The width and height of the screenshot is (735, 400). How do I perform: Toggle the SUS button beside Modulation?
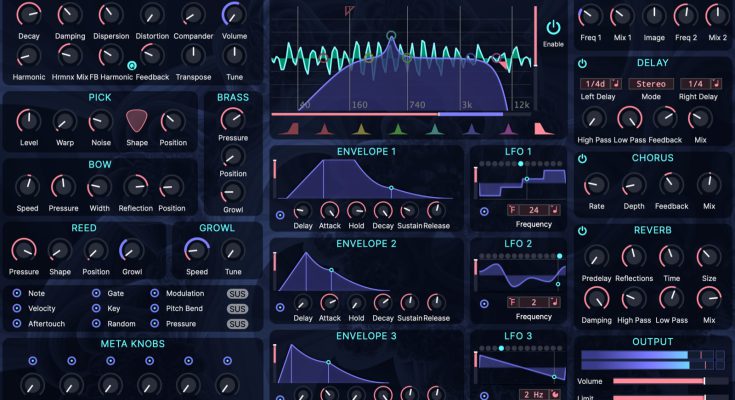(237, 294)
